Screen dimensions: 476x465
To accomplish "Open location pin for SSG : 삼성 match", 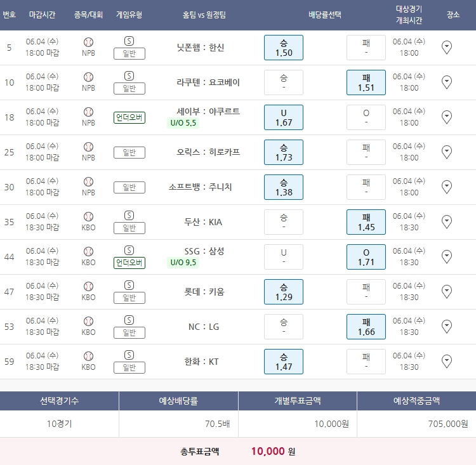I will click(x=446, y=256).
